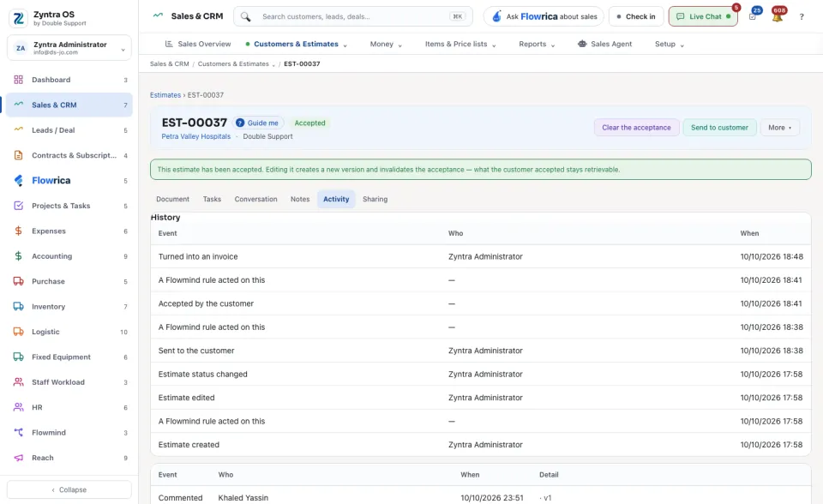
Task: Open Sales Overview menu item
Action: click(198, 44)
